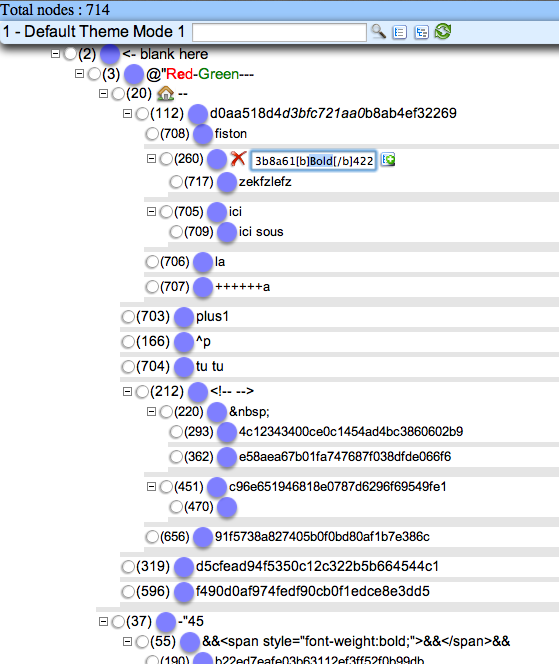Collapse node (451) branch
This screenshot has width=559, height=664.
[x=151, y=487]
